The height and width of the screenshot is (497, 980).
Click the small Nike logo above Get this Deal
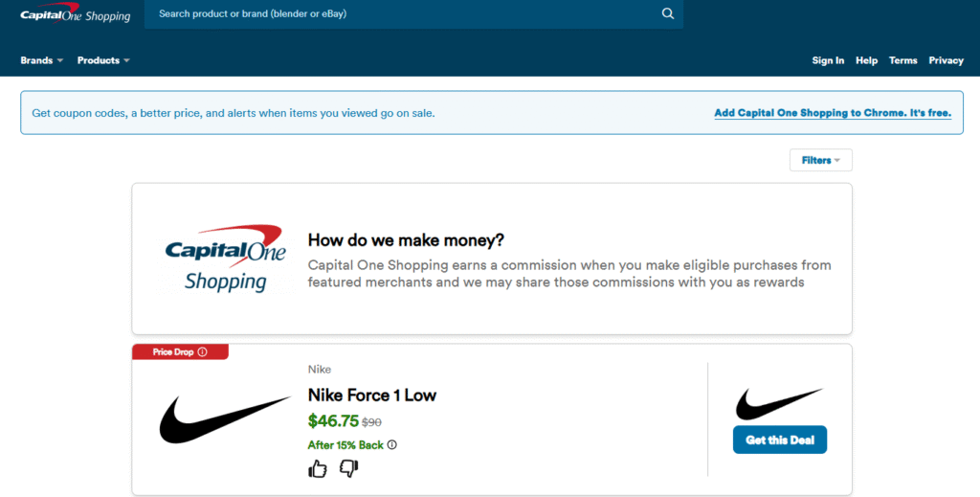pyautogui.click(x=779, y=404)
